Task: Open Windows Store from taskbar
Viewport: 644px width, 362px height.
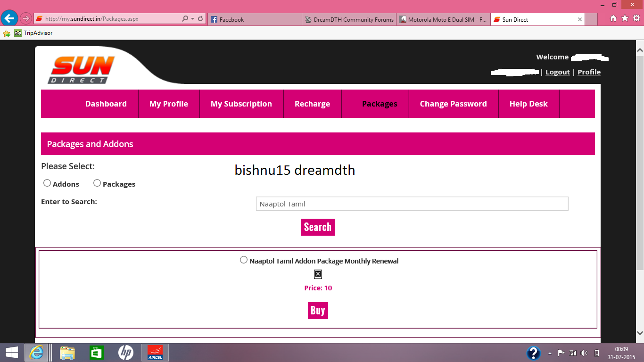Action: click(x=96, y=353)
